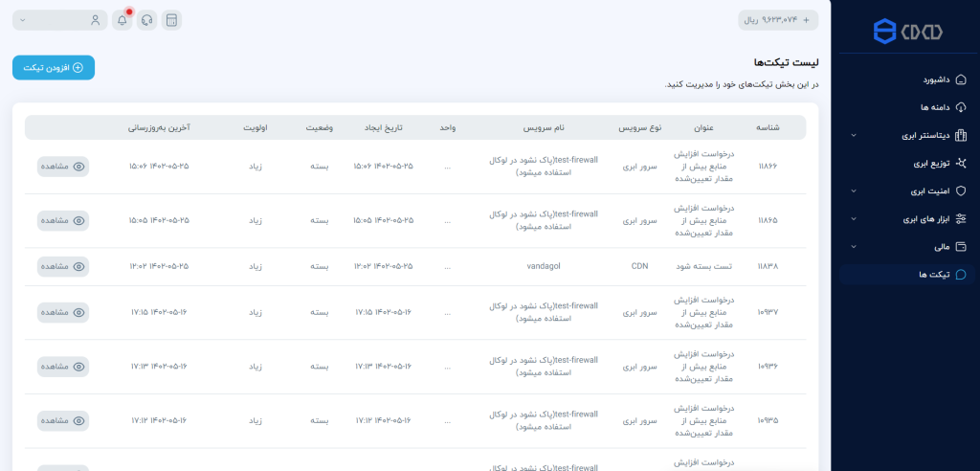Expand the امنیت ابری sidebar submenu
This screenshot has height=471, width=980.
coord(853,191)
